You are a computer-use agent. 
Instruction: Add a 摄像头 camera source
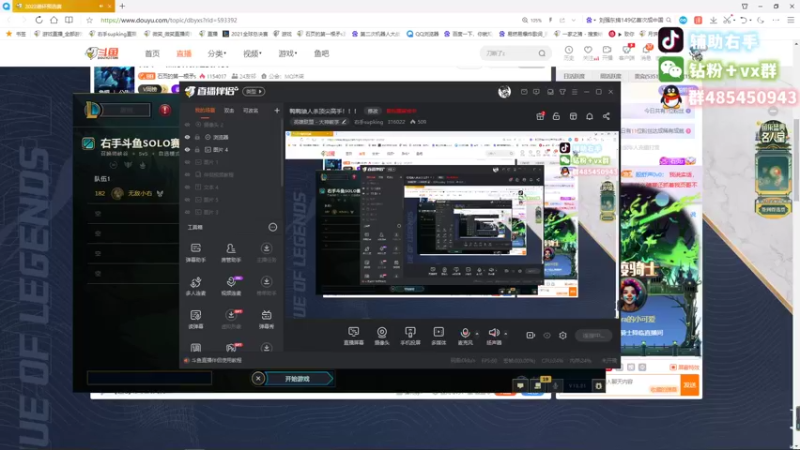pos(382,336)
